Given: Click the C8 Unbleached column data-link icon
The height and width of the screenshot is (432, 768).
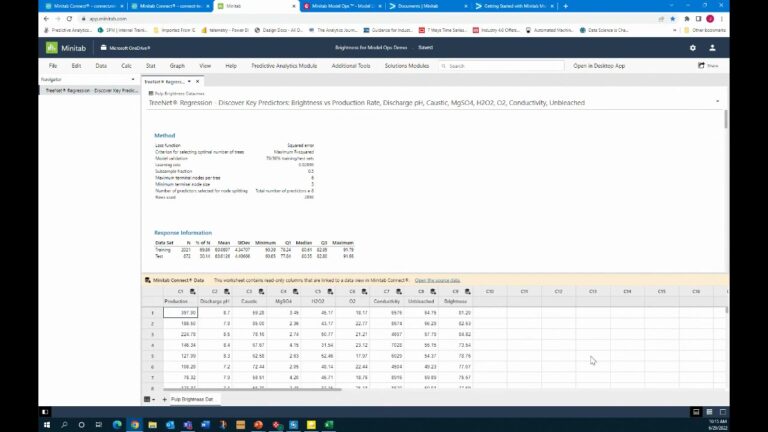Looking at the screenshot, I should coord(433,291).
